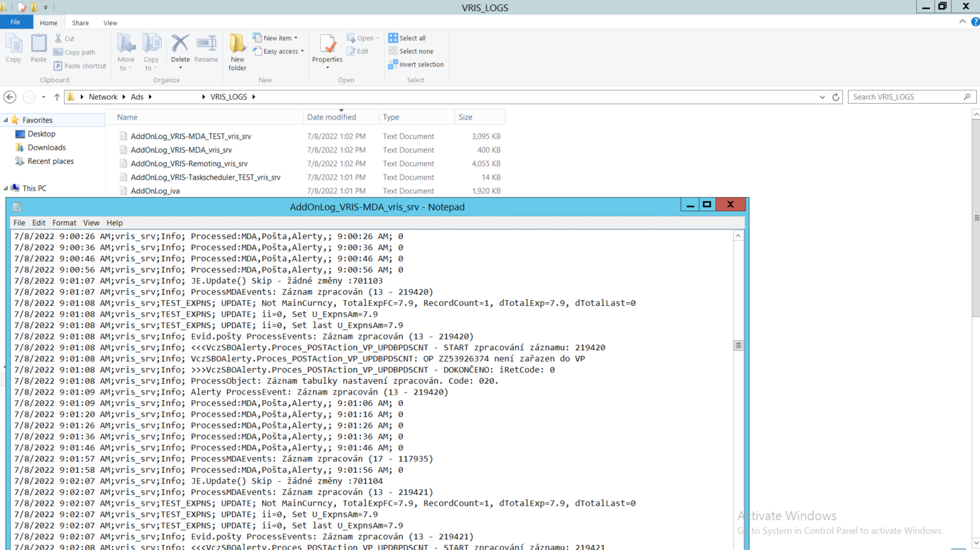Click the Delete red X icon
The height and width of the screenshot is (550, 980).
tap(180, 44)
